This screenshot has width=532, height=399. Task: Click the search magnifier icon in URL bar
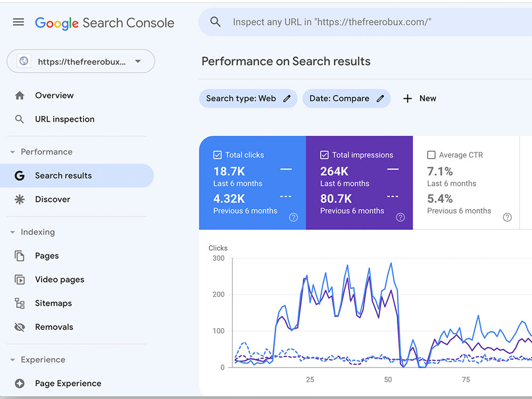point(215,22)
